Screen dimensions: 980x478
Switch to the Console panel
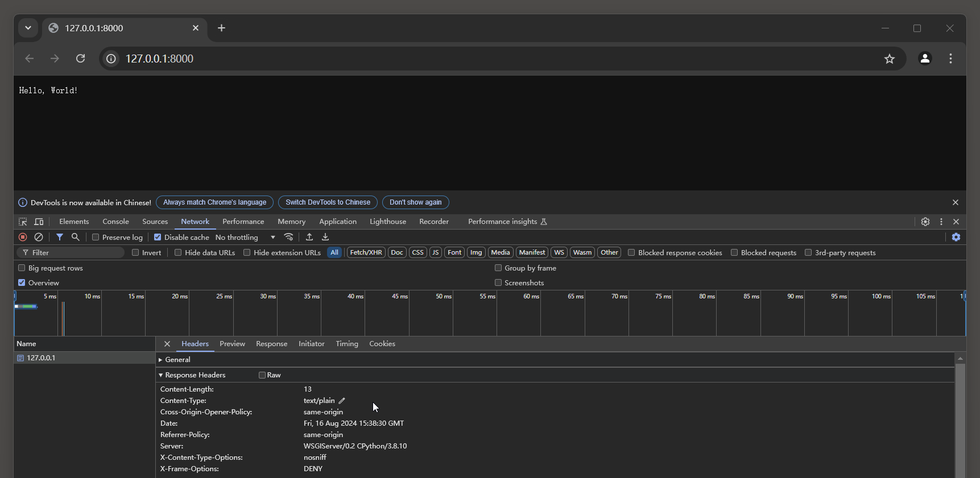point(116,222)
